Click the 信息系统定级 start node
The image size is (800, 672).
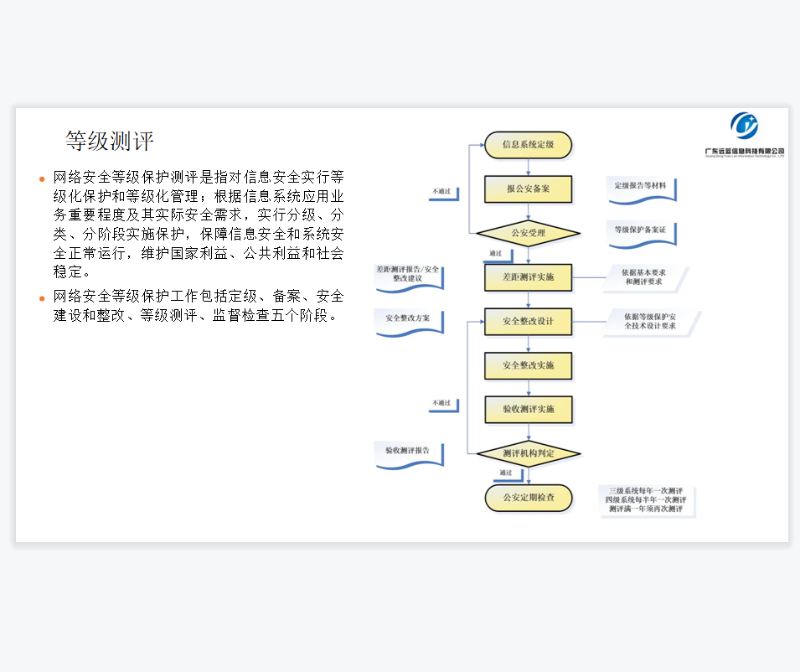point(528,145)
